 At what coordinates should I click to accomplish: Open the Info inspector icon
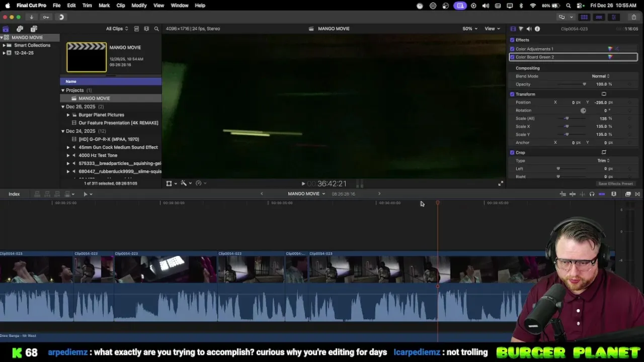click(537, 29)
